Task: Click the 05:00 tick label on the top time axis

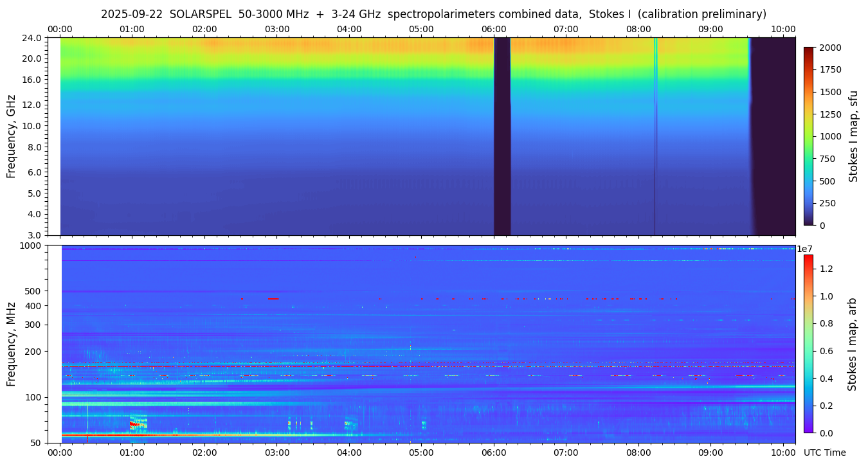Action: 421,29
